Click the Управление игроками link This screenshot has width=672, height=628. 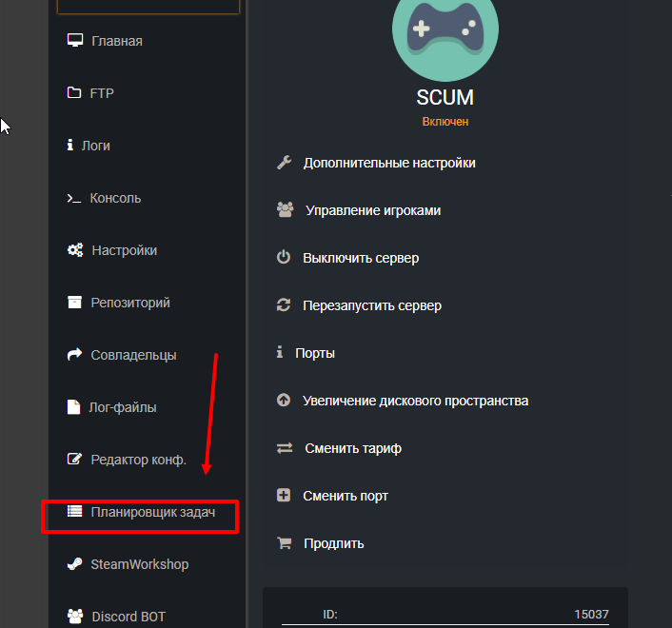pyautogui.click(x=372, y=210)
